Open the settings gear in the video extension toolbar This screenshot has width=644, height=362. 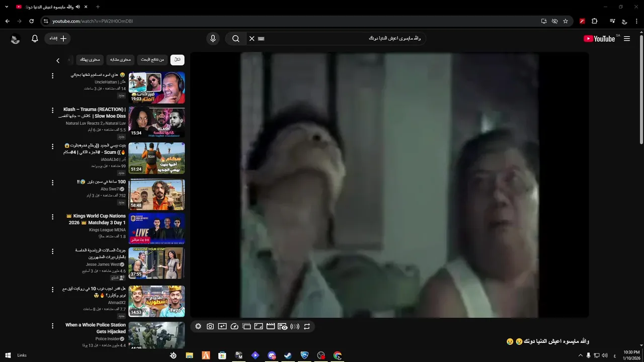pos(198,326)
